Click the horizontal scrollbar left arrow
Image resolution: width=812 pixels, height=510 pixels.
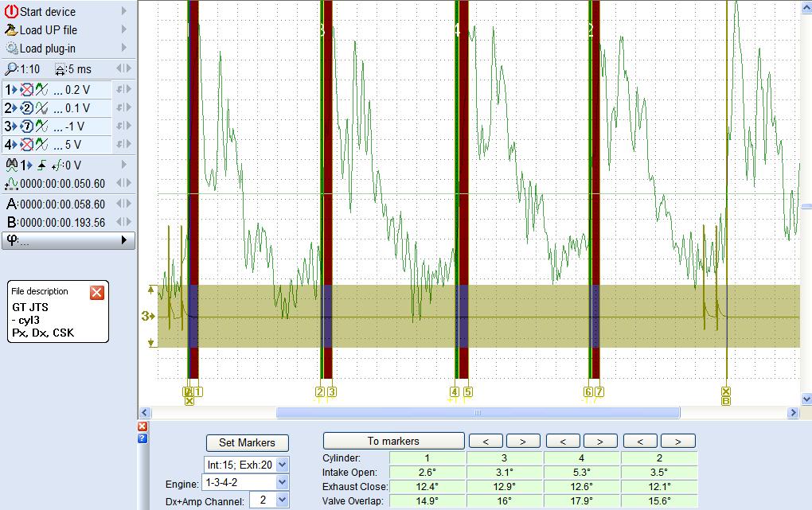(x=144, y=413)
